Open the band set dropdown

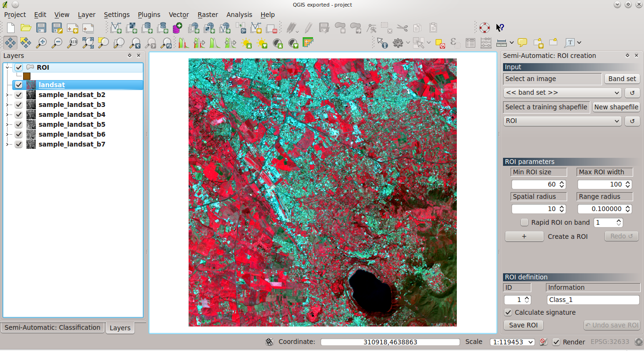pyautogui.click(x=562, y=92)
